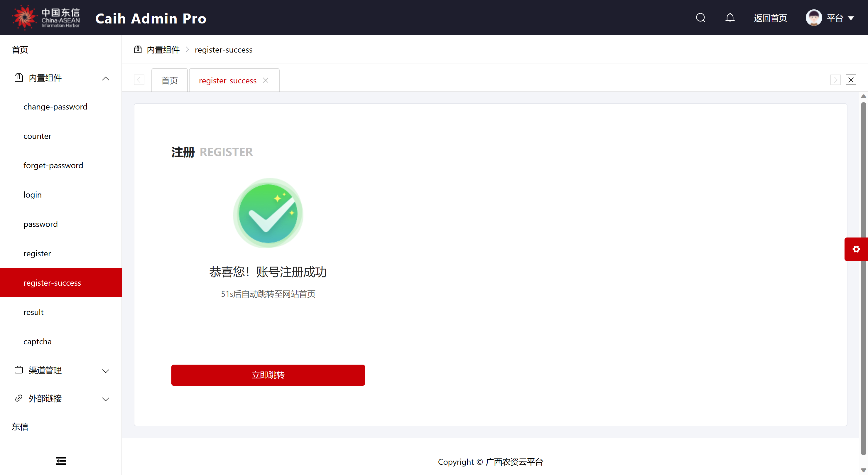The width and height of the screenshot is (868, 475).
Task: Click the 返回首页 link
Action: (x=770, y=18)
